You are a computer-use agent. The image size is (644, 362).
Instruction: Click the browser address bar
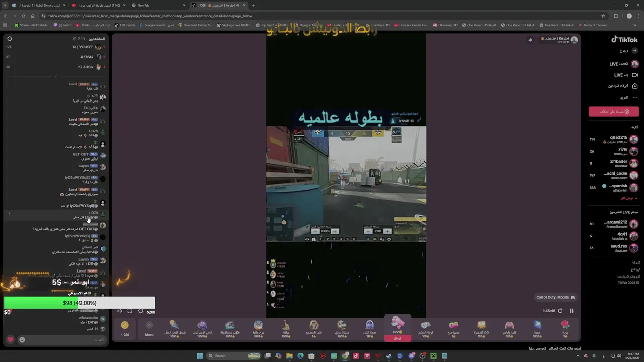322,16
